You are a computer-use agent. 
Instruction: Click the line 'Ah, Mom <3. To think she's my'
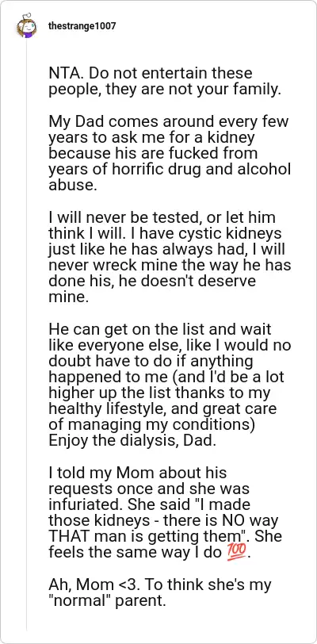point(160,585)
